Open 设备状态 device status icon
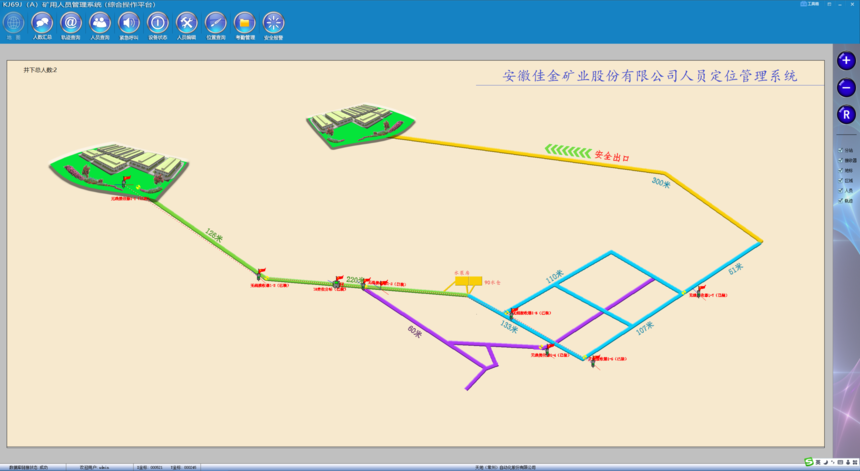 pos(158,24)
